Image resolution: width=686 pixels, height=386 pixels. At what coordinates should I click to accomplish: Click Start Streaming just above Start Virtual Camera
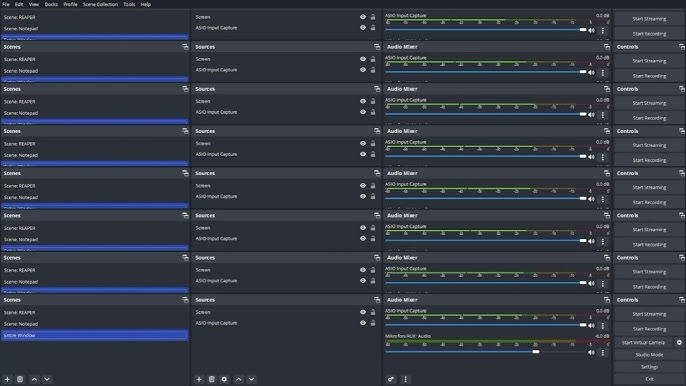pos(649,314)
